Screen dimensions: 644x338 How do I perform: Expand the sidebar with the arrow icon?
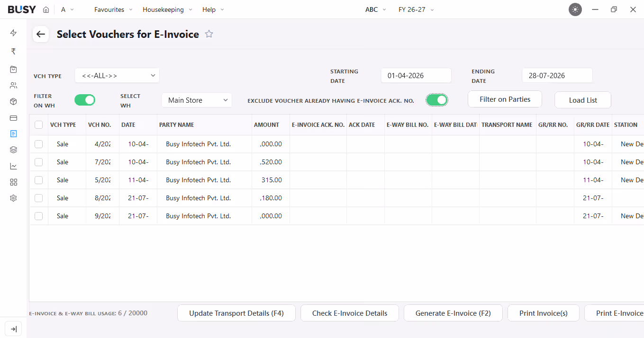tap(13, 329)
